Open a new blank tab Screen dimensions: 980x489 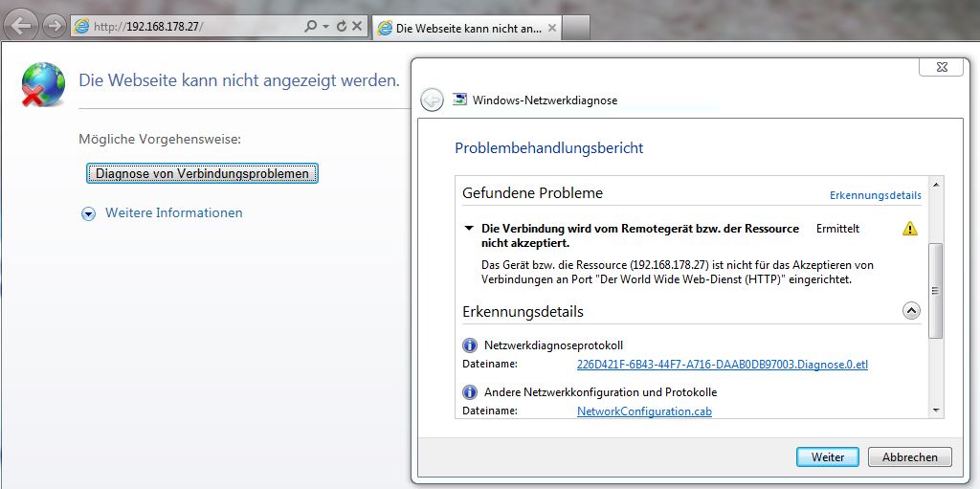point(575,29)
